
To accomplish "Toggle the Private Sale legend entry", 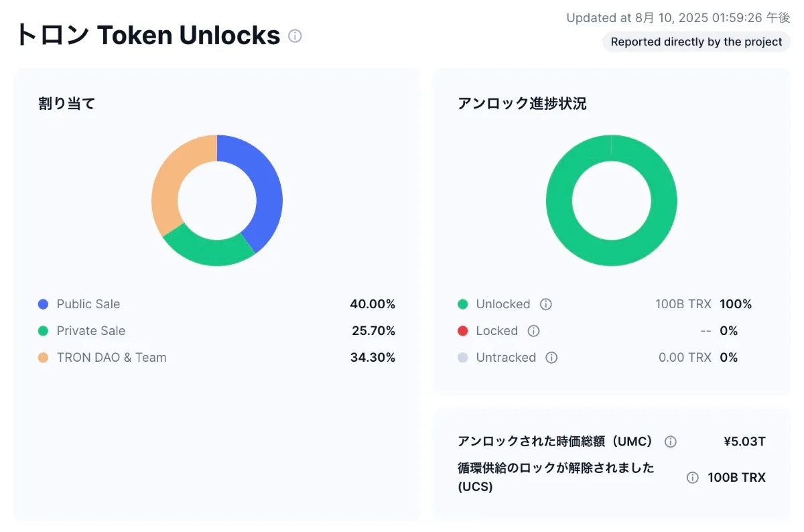I will [x=90, y=331].
